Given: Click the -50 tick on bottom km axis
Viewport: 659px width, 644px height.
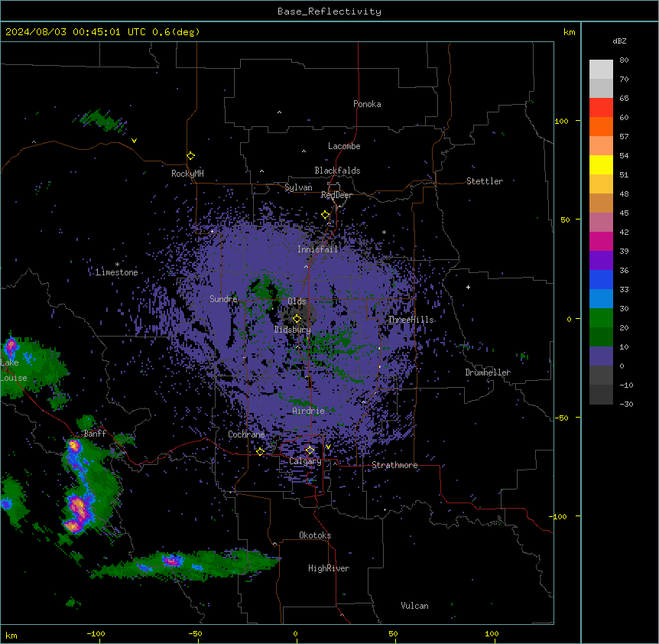Looking at the screenshot, I should point(196,633).
